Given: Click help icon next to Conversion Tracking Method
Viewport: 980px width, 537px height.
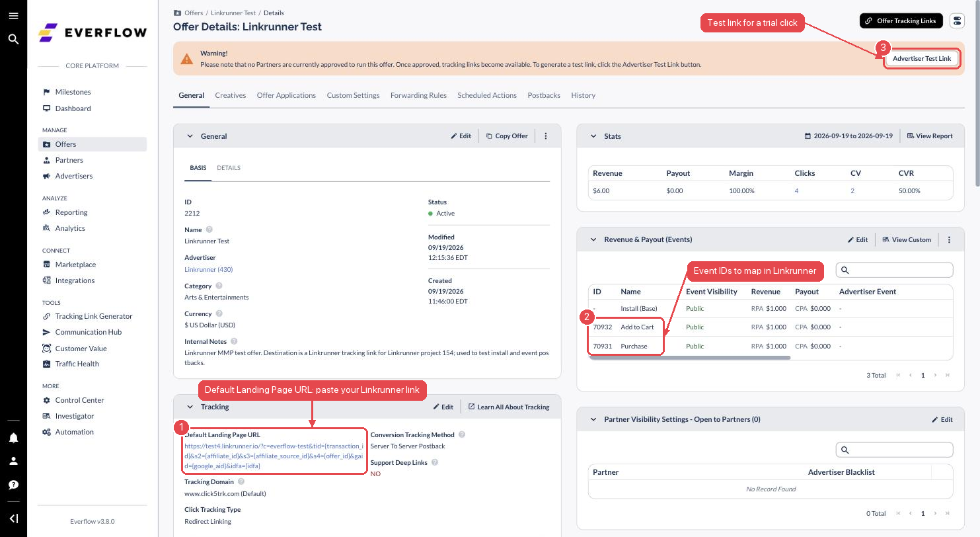Looking at the screenshot, I should pyautogui.click(x=462, y=434).
